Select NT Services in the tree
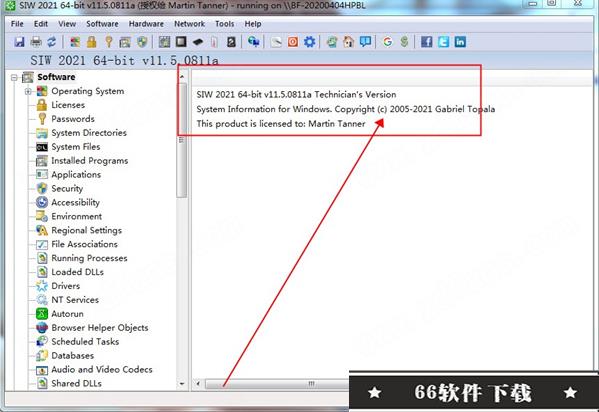Image resolution: width=599 pixels, height=412 pixels. tap(75, 300)
